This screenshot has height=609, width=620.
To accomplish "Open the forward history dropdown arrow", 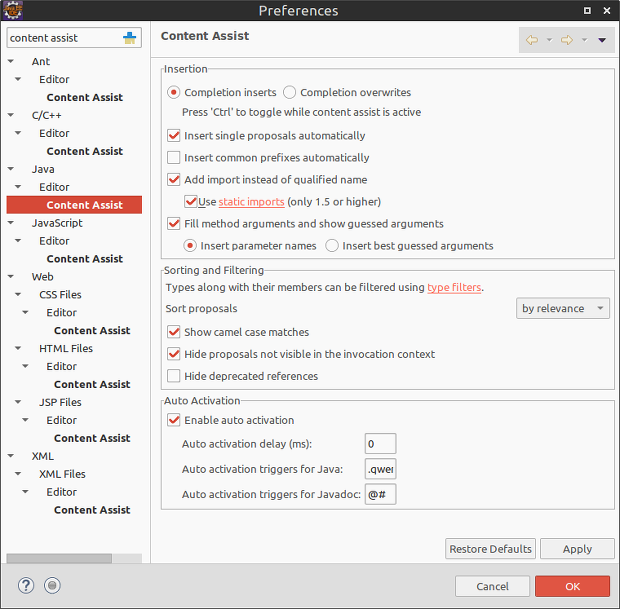I will (x=584, y=40).
